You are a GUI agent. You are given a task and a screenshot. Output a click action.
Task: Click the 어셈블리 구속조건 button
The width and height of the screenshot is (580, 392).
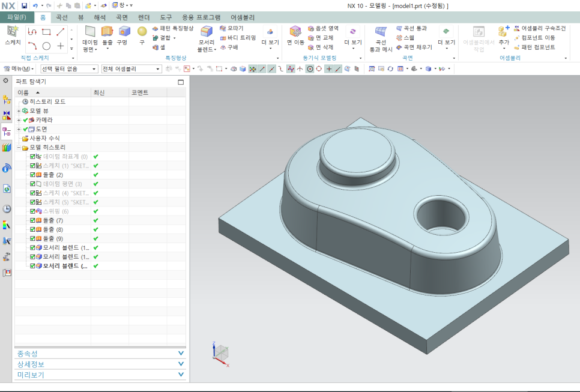click(540, 28)
